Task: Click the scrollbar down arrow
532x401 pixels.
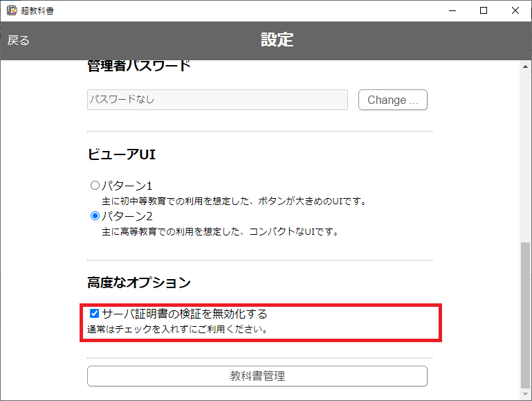Action: (x=525, y=394)
